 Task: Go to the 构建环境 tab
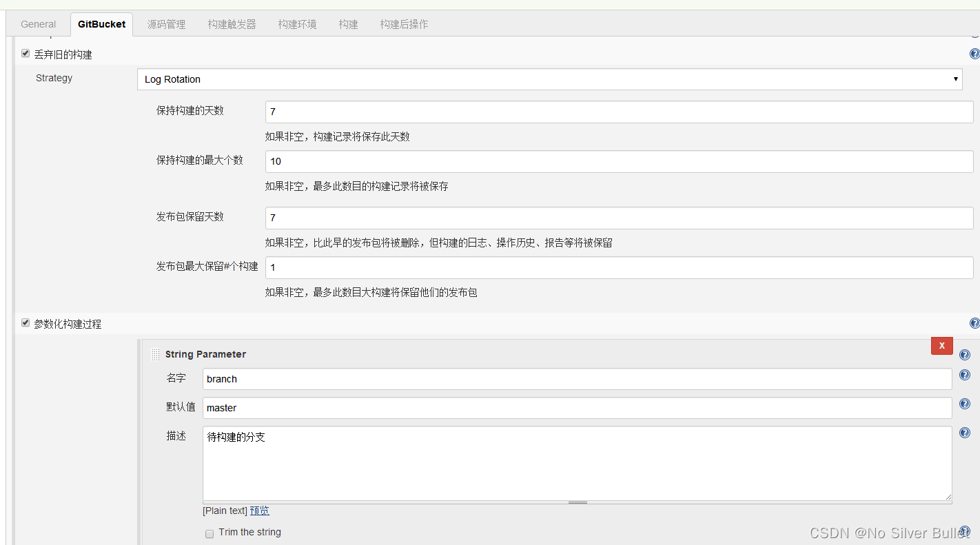298,24
